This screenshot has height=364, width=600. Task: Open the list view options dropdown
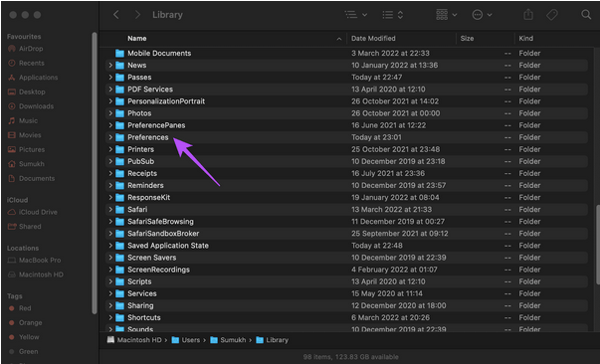(356, 15)
